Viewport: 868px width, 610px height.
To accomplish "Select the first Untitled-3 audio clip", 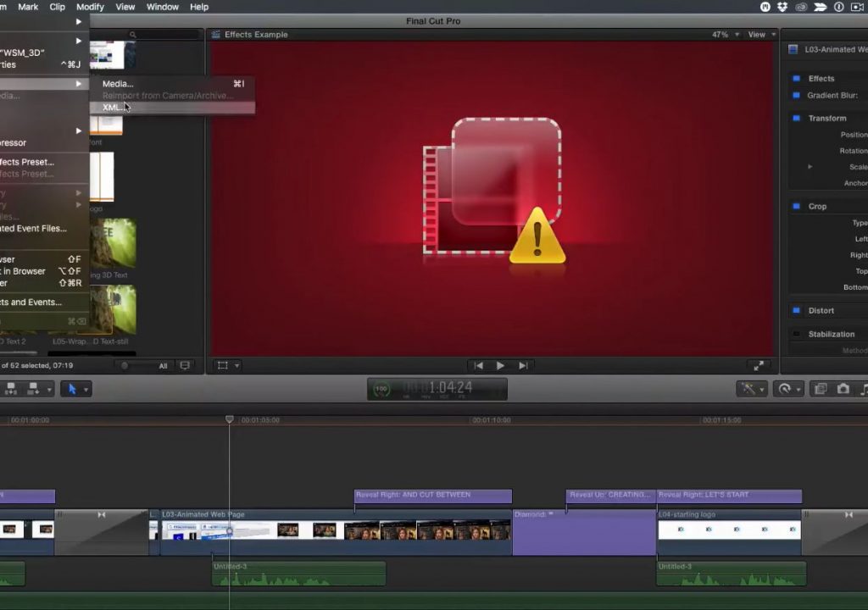I will click(299, 574).
